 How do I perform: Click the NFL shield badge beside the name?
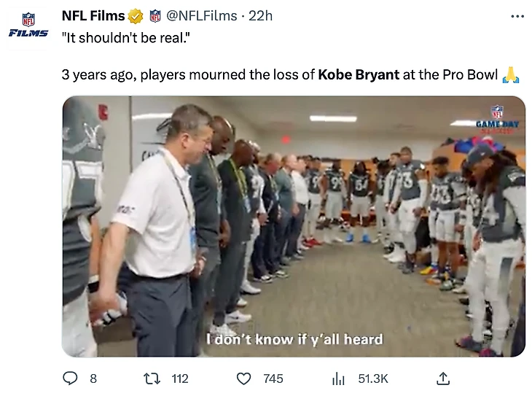point(155,15)
